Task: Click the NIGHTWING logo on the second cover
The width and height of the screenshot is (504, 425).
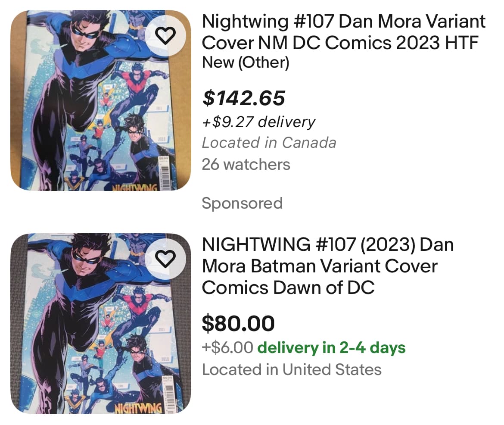Action: tap(138, 407)
